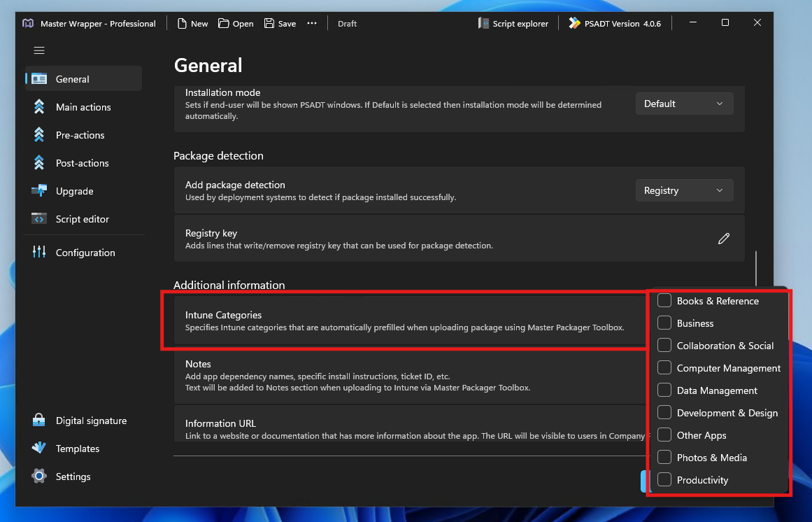Viewport: 812px width, 522px height.
Task: Click the General sidebar icon
Action: [x=39, y=78]
